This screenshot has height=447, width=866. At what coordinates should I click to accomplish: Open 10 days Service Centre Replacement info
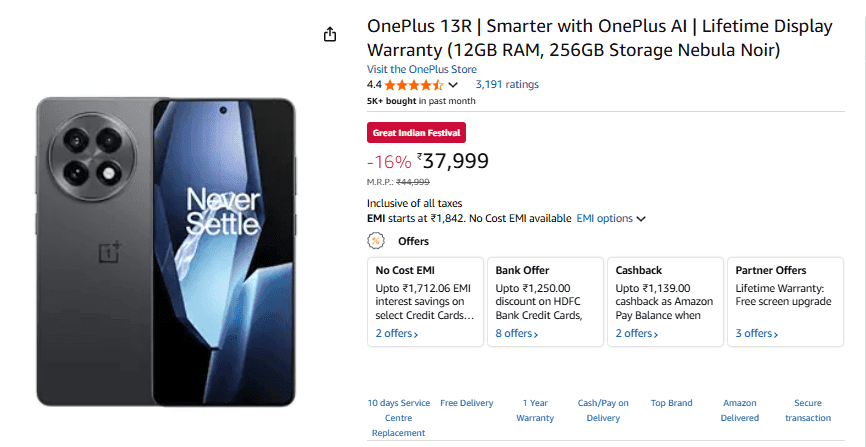[x=398, y=418]
